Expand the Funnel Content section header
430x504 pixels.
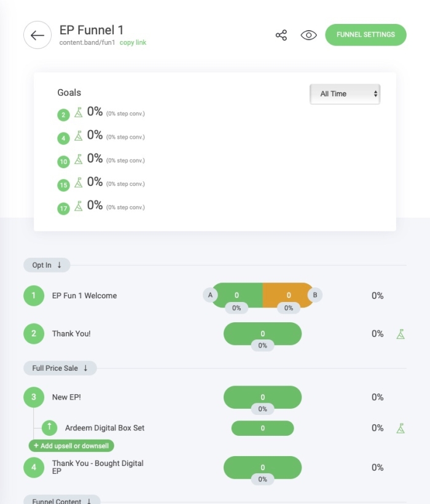pos(62,500)
